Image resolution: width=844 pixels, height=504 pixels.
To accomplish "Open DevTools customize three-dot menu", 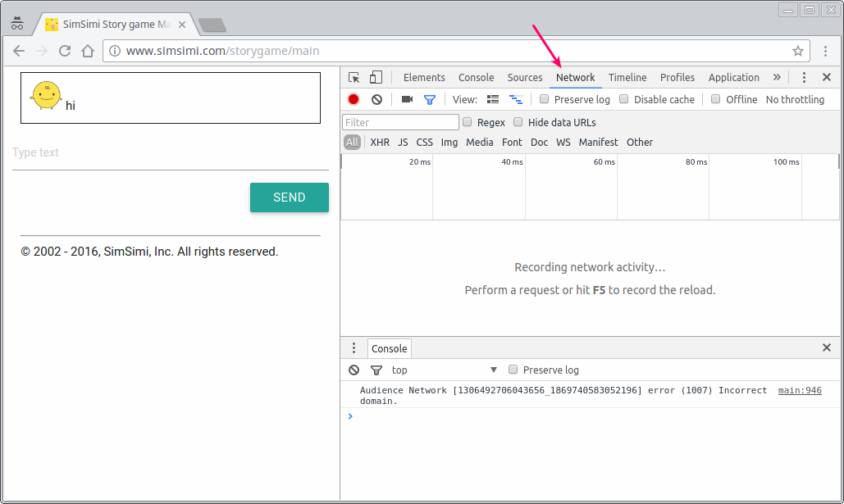I will 804,78.
